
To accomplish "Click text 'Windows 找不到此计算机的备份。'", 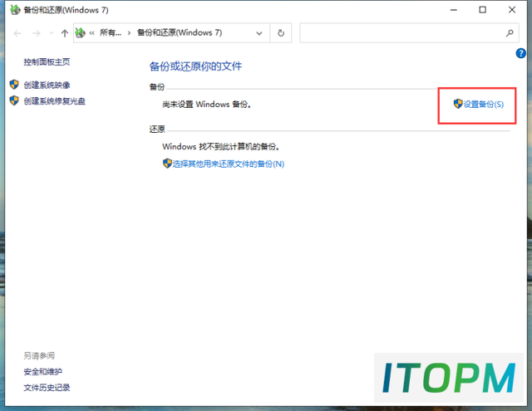I will 221,147.
